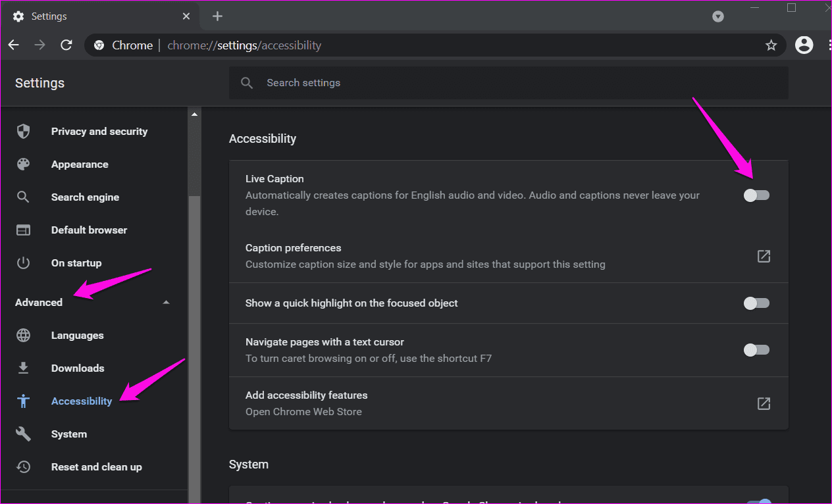832x504 pixels.
Task: Click the Accessibility section heading
Action: coord(263,139)
